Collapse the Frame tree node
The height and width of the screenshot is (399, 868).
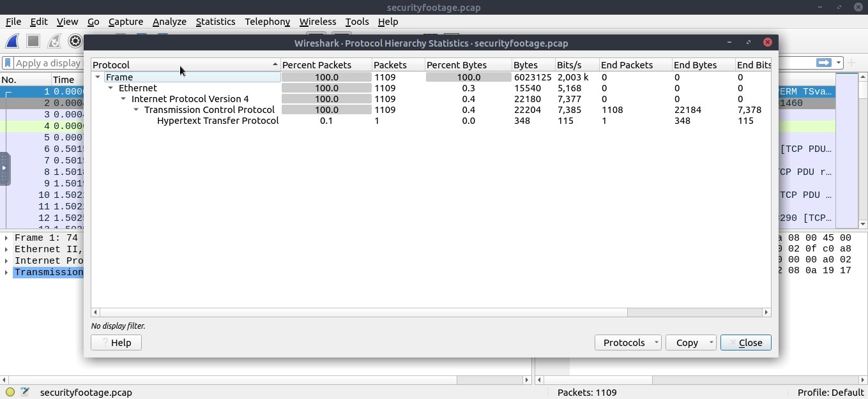click(98, 77)
